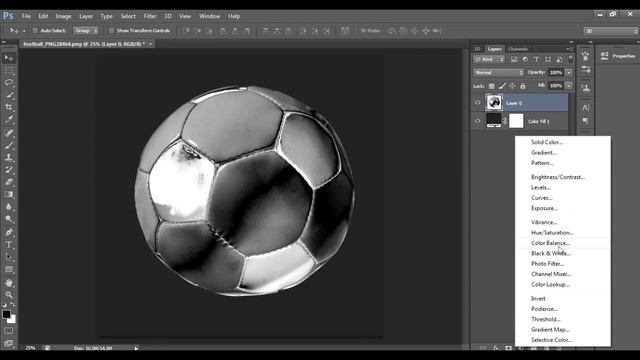The width and height of the screenshot is (640, 360).
Task: Open the Fill slider arrow
Action: [x=569, y=86]
